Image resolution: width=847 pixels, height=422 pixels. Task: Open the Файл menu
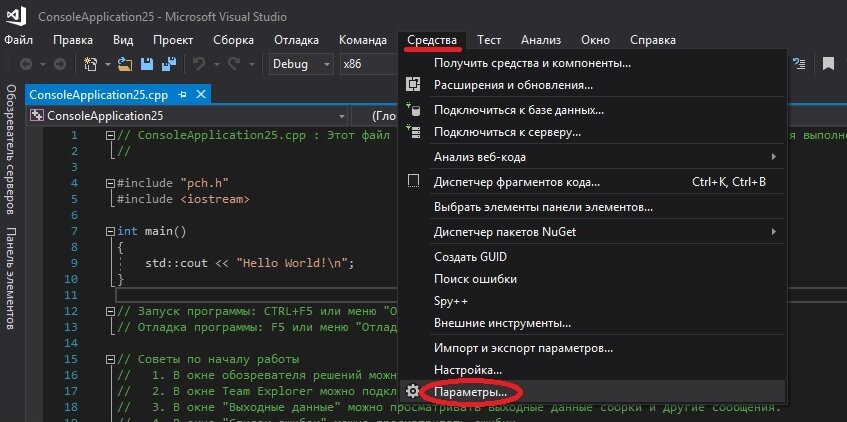(19, 40)
